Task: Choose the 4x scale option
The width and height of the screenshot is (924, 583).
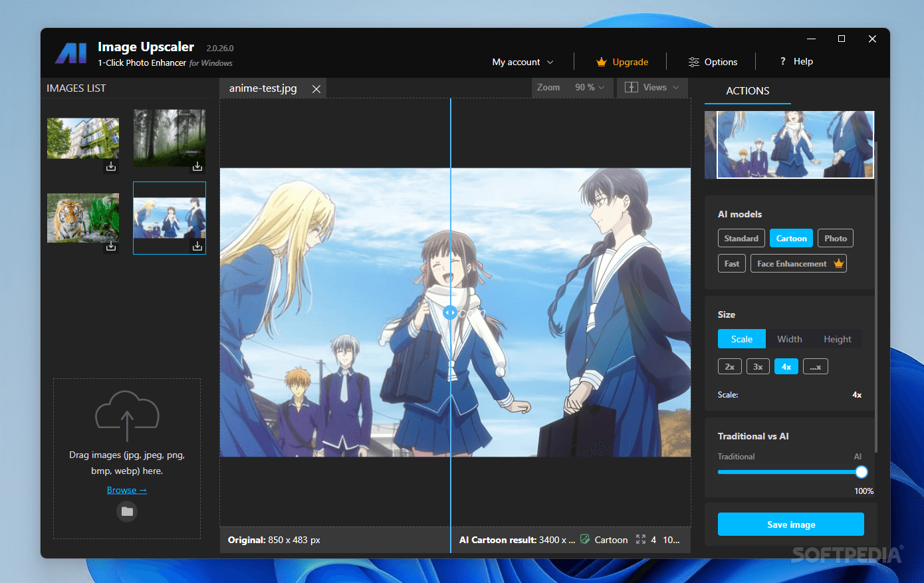Action: (x=786, y=366)
